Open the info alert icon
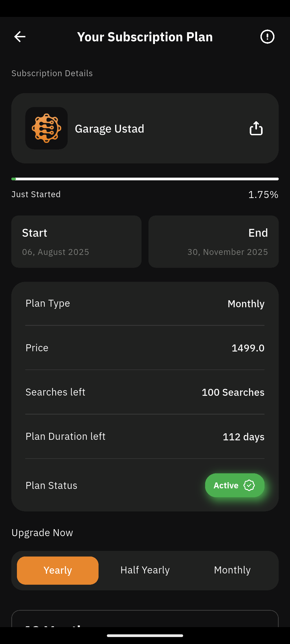The image size is (290, 644). pyautogui.click(x=267, y=37)
